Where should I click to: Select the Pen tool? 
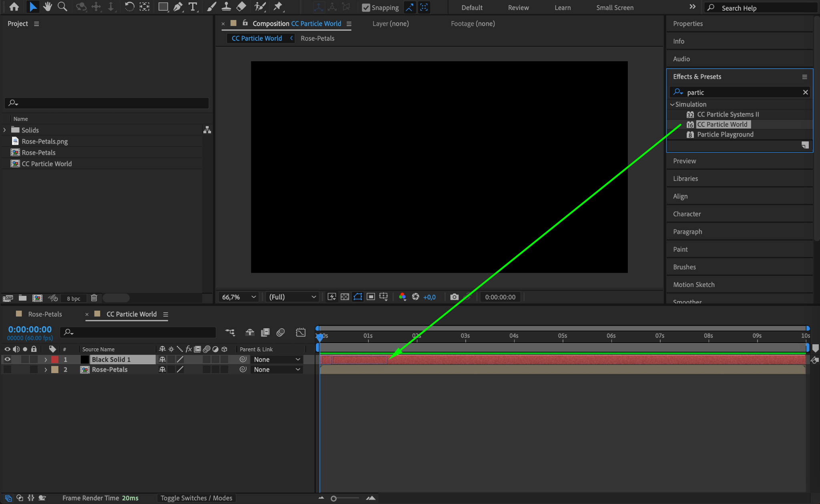pyautogui.click(x=178, y=7)
